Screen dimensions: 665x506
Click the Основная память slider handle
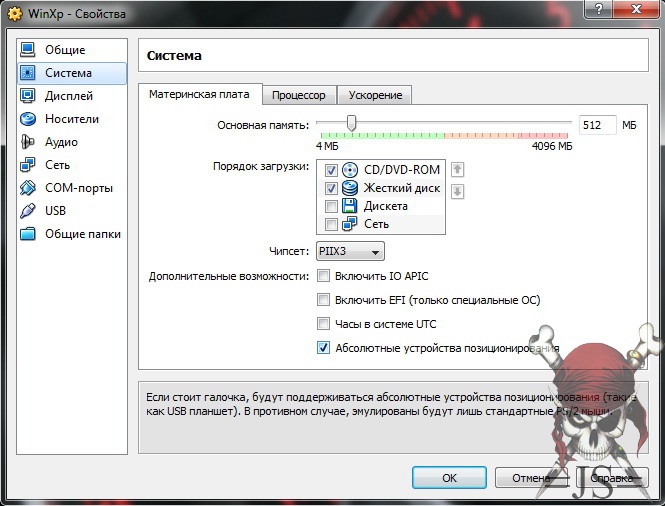[x=351, y=123]
